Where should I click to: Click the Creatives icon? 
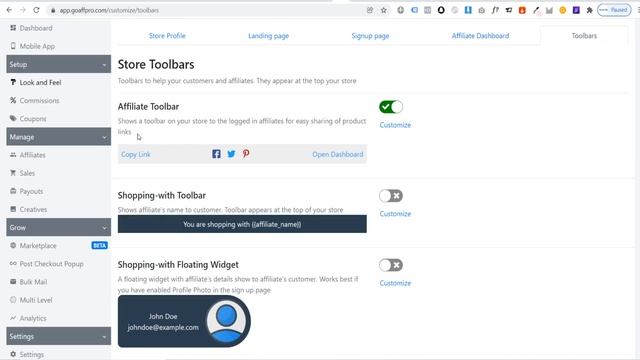13,209
